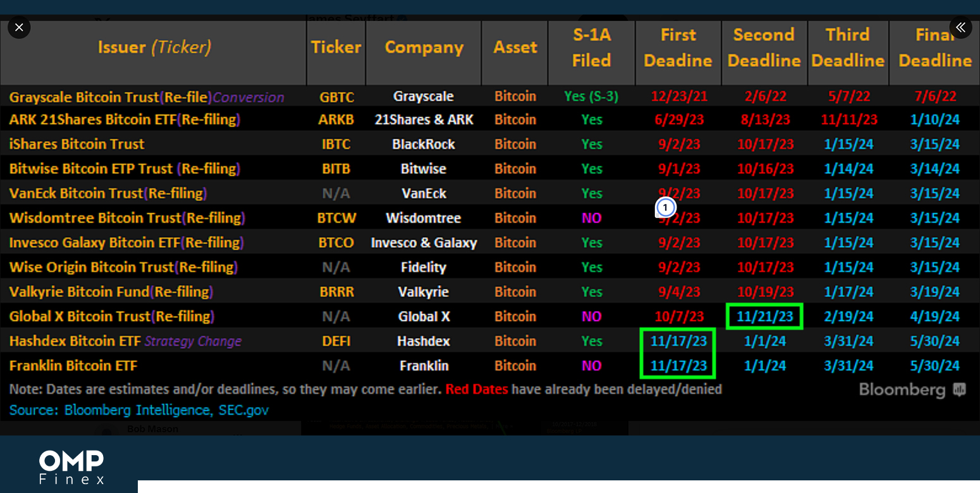Click the 'Yes (S-3)' filing cell
The image size is (980, 493).
[x=591, y=97]
